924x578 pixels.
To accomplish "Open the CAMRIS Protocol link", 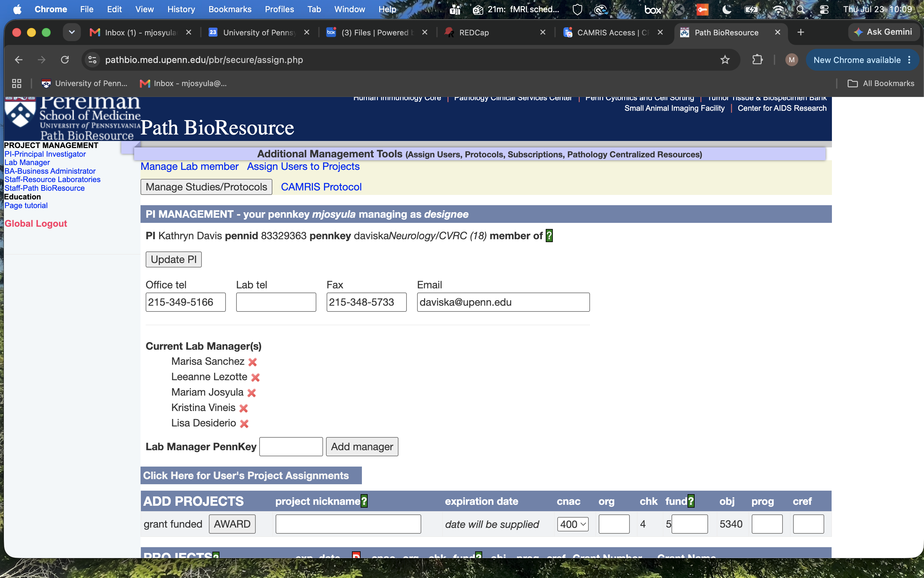I will pyautogui.click(x=321, y=187).
